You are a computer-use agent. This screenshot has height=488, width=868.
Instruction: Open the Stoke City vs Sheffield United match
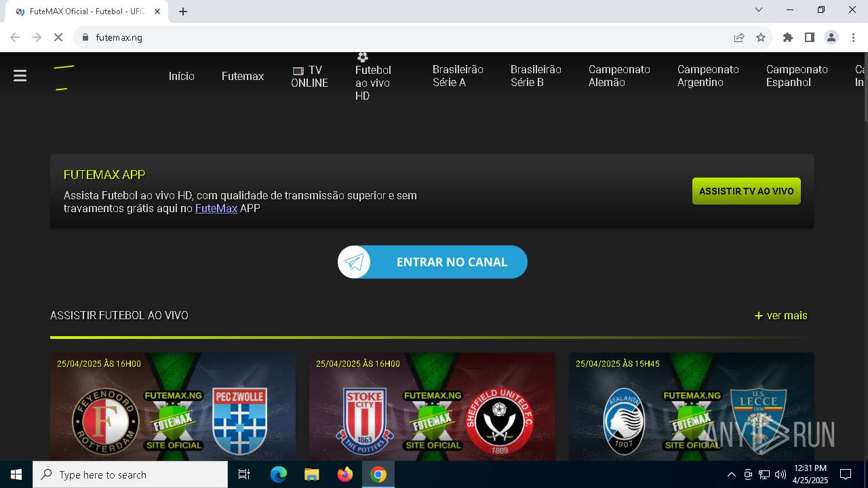coord(432,407)
